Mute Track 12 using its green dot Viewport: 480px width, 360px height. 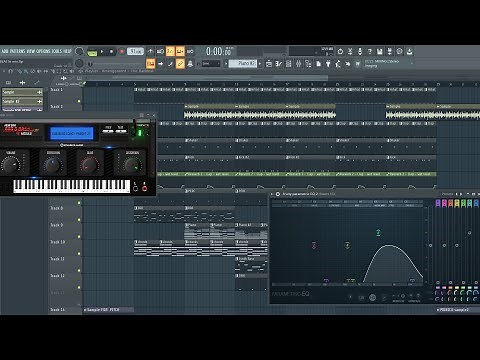(79, 287)
